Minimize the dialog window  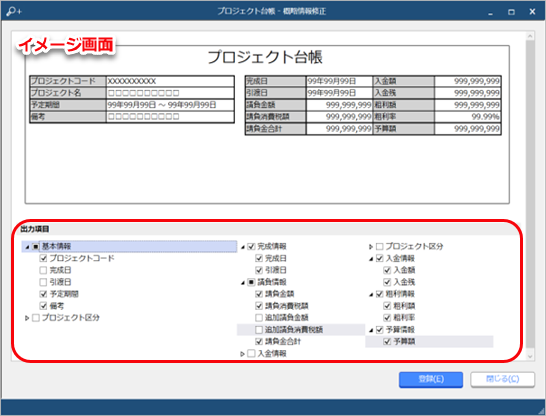click(490, 11)
